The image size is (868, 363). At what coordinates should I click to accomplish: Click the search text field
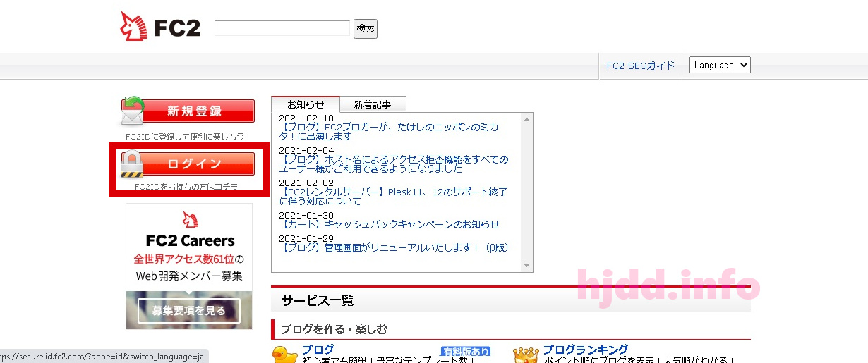tap(282, 28)
